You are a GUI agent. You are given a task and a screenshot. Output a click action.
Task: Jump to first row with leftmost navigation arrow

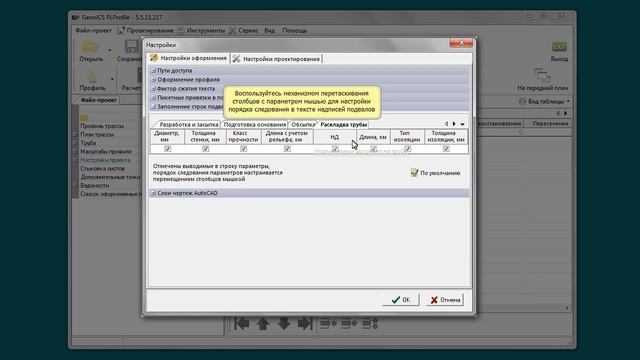[x=242, y=324]
